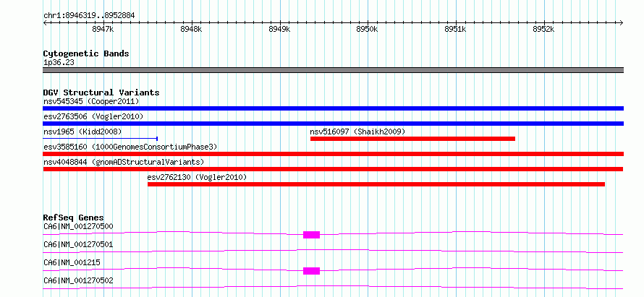
Task: Click the chr1:8946319..8952884 coordinate label
Action: click(89, 16)
